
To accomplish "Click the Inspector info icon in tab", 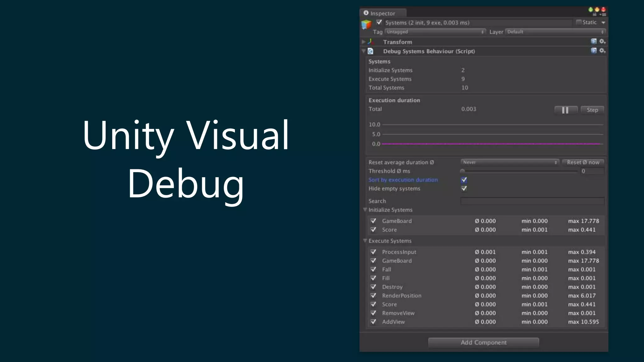I will [x=366, y=13].
